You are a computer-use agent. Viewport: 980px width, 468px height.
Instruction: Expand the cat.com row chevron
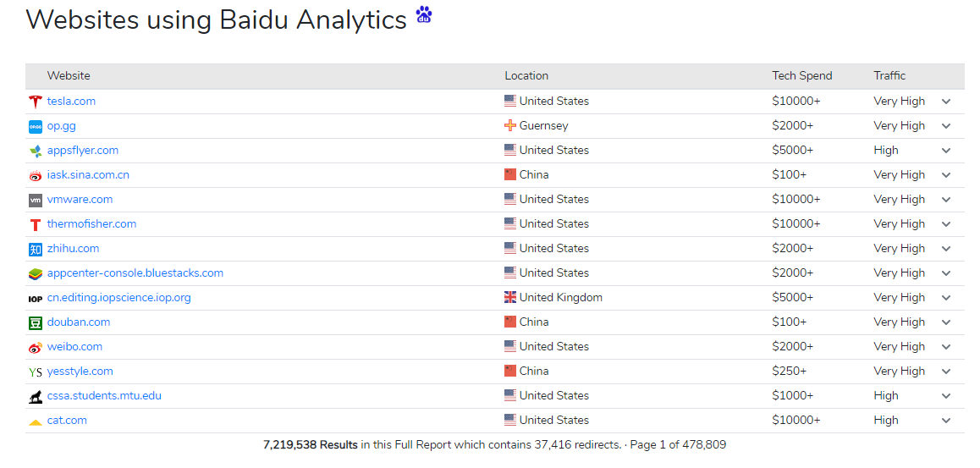[946, 421]
